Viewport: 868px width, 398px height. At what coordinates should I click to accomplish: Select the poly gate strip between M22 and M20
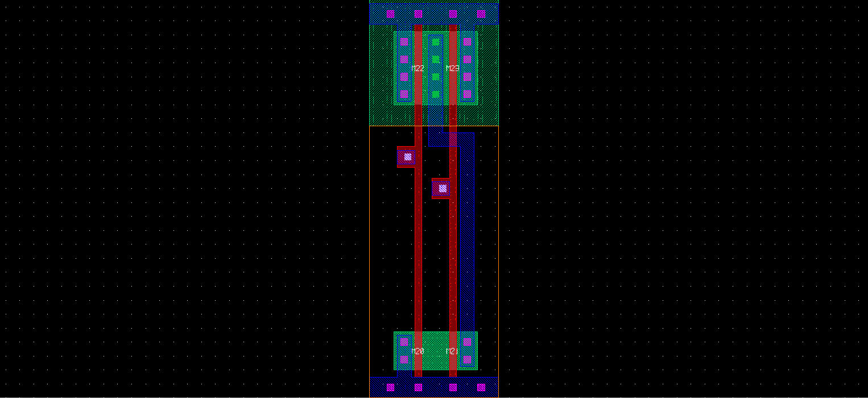(418, 227)
